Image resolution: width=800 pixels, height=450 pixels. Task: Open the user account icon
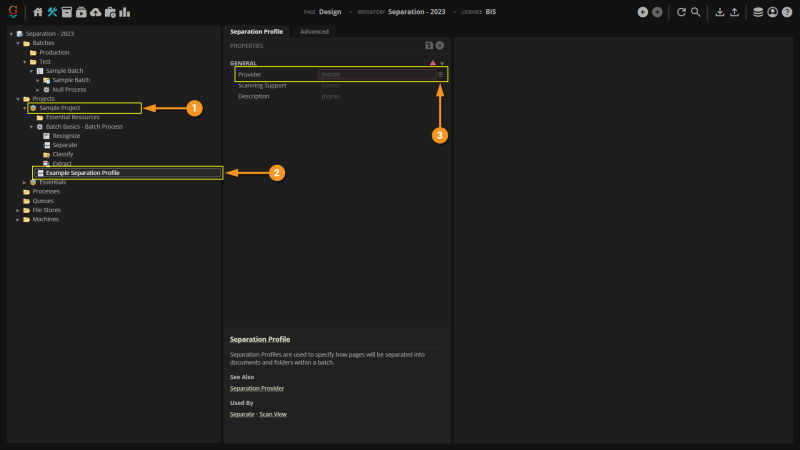[772, 12]
